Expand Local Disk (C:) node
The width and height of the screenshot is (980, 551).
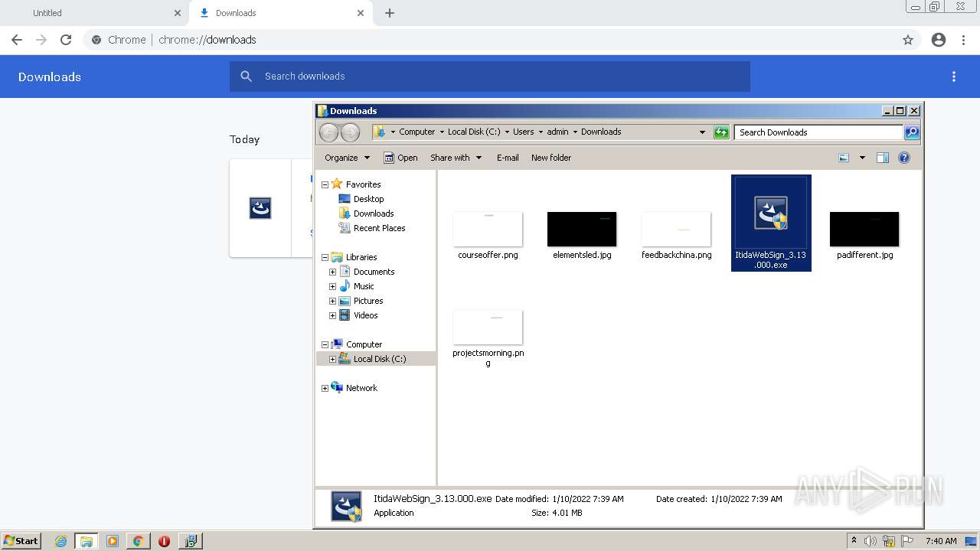click(x=332, y=359)
